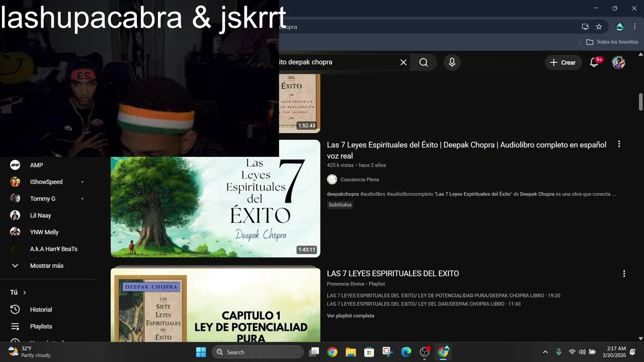Open Windows Start menu
The height and width of the screenshot is (362, 644).
(201, 352)
